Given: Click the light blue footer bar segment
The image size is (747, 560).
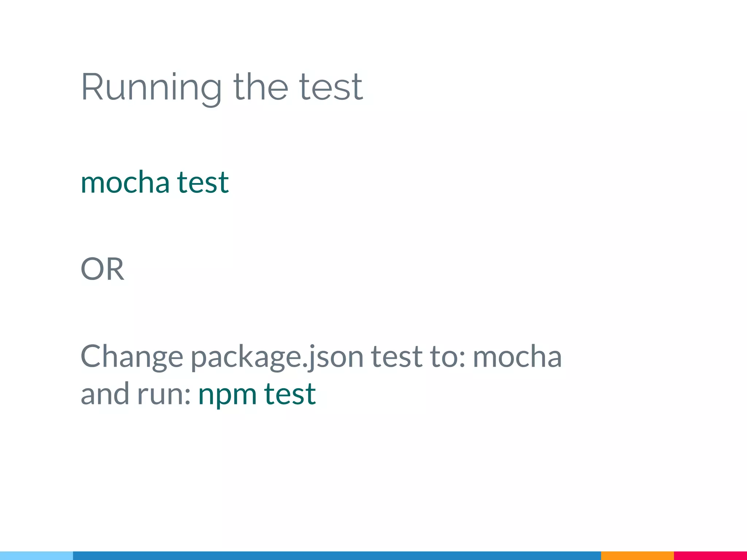Looking at the screenshot, I should pyautogui.click(x=36, y=556).
